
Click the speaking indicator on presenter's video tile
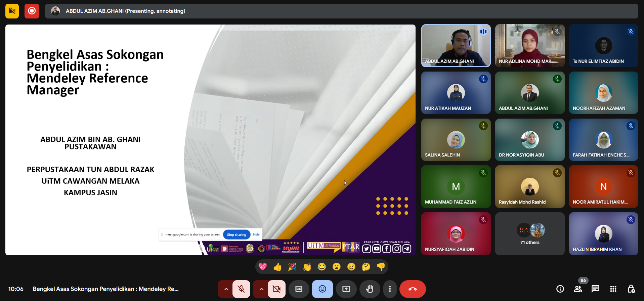point(483,32)
